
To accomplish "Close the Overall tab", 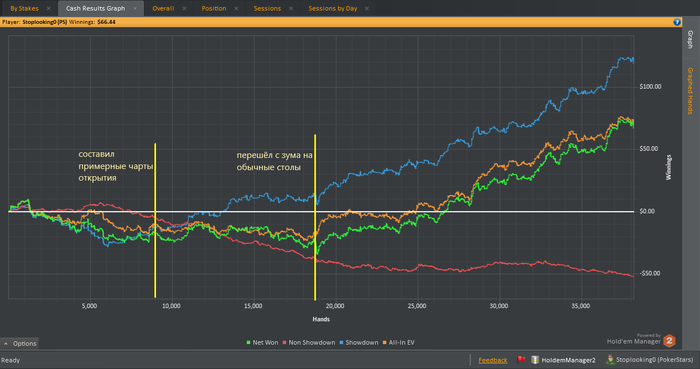I will [x=184, y=8].
